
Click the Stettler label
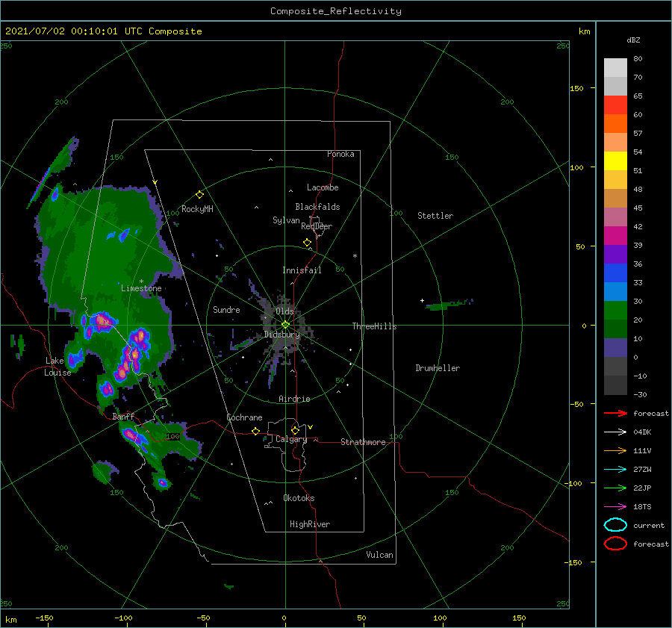(x=435, y=216)
